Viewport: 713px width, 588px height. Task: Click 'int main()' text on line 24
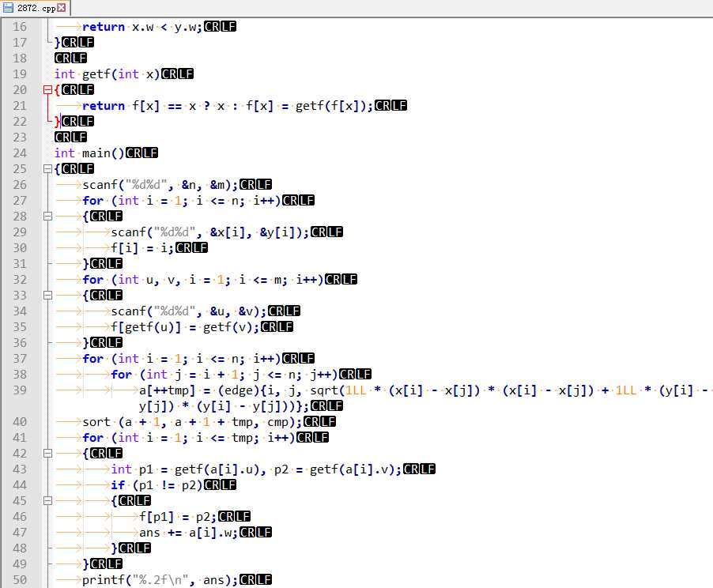coord(89,153)
